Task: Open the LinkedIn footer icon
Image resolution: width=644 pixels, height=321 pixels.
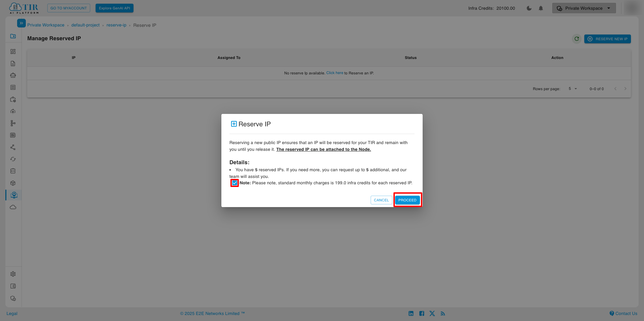Action: (411, 314)
